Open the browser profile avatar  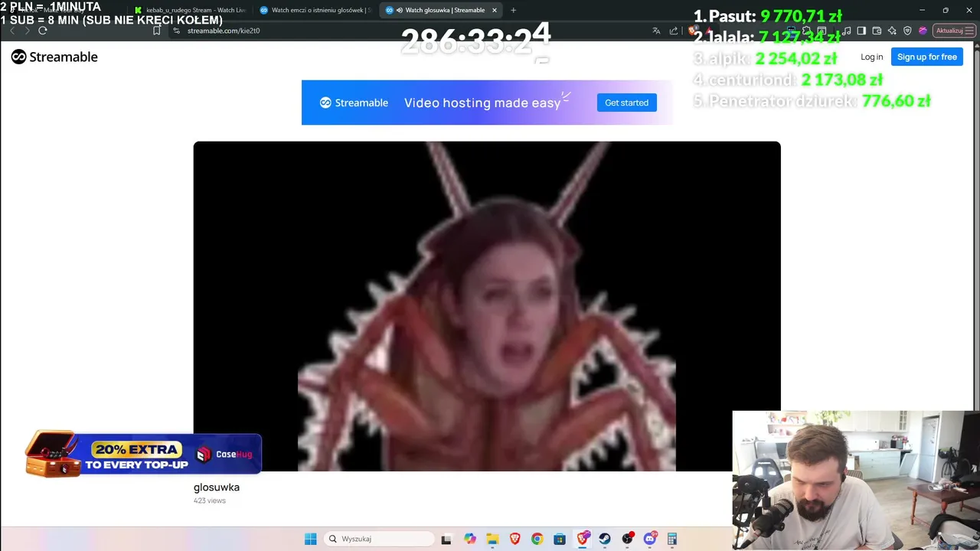coord(923,31)
